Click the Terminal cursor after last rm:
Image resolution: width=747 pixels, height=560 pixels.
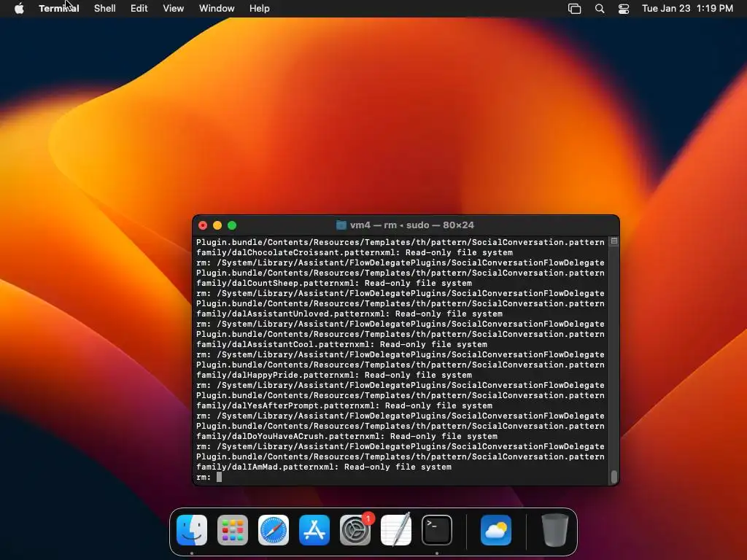tap(219, 477)
